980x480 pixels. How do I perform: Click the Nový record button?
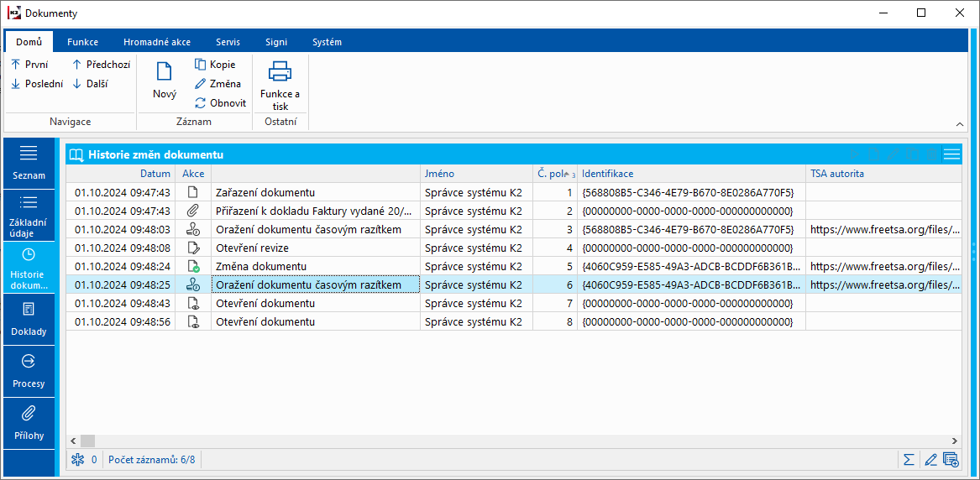(165, 81)
